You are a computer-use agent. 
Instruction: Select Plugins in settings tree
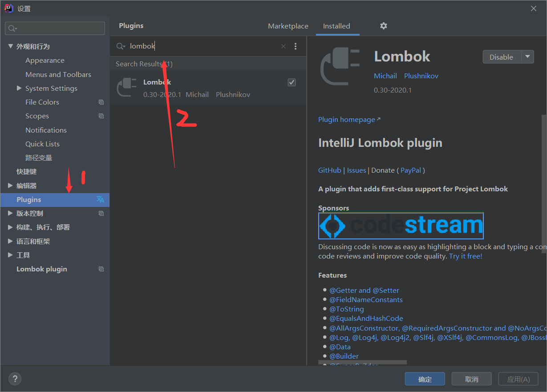click(x=55, y=200)
